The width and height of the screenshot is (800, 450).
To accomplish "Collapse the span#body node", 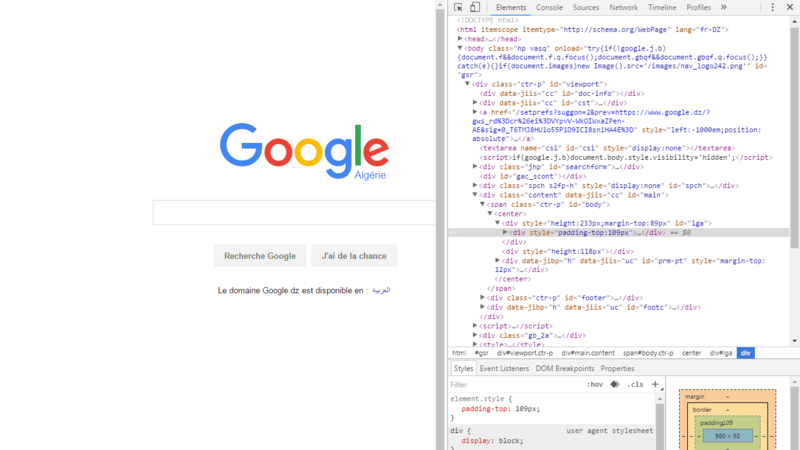I will 482,204.
